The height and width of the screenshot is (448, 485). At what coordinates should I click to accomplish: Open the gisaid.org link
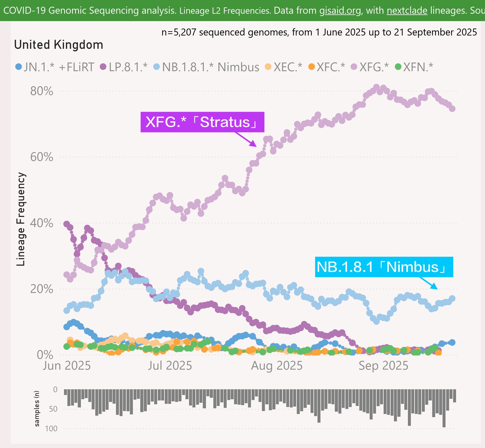point(340,11)
